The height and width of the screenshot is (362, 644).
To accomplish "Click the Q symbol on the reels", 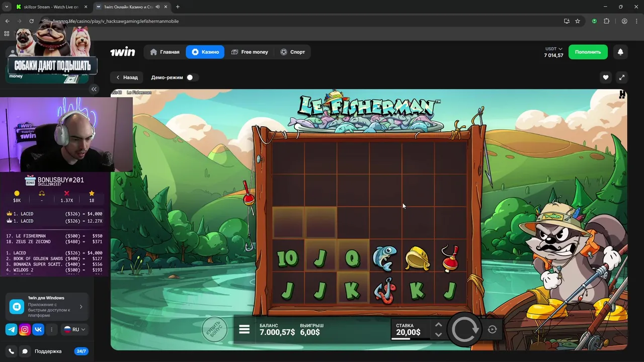I will (x=353, y=258).
